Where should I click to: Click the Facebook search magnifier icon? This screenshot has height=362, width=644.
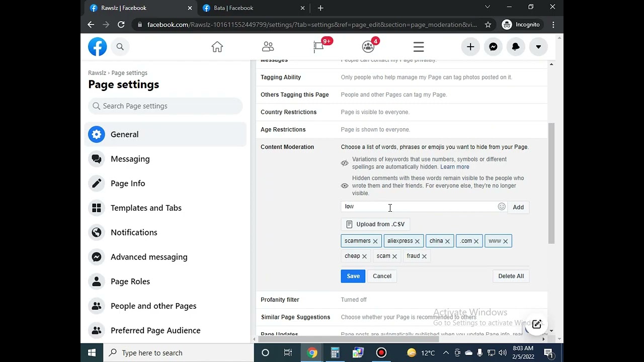coord(120,47)
